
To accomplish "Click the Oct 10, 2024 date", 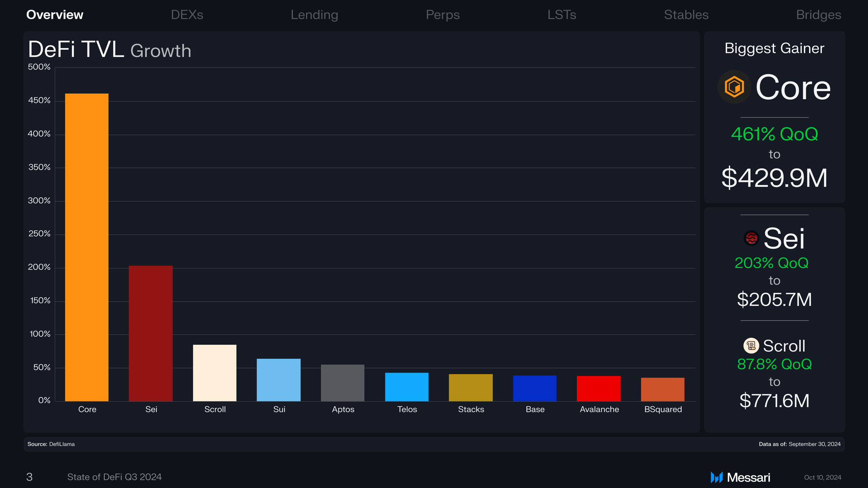I will point(823,477).
